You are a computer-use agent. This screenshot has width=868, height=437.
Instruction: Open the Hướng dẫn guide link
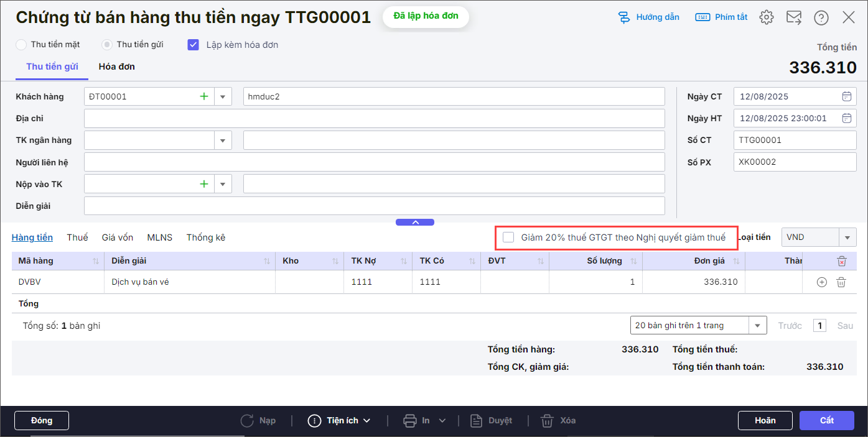point(649,17)
